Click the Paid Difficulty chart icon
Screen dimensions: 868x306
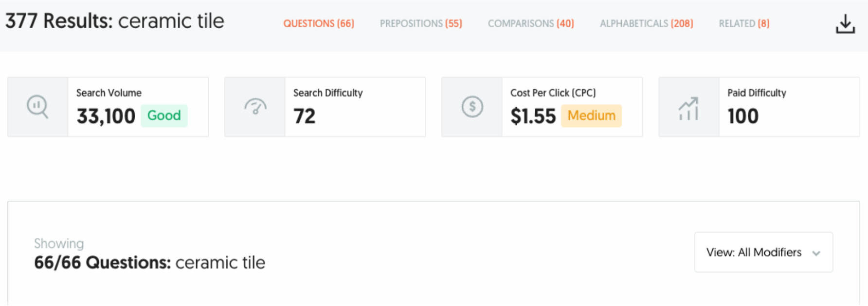pyautogui.click(x=688, y=108)
